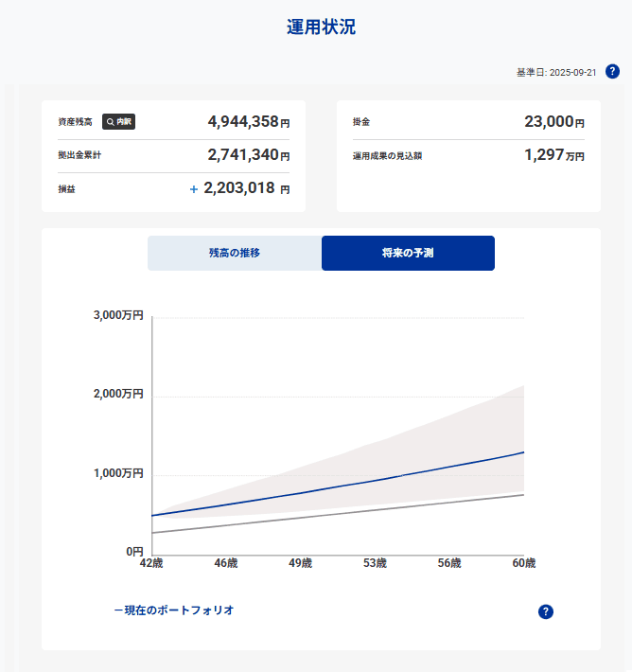Image resolution: width=632 pixels, height=672 pixels.
Task: Click the 損益 value +2,203,018円
Action: pyautogui.click(x=240, y=188)
